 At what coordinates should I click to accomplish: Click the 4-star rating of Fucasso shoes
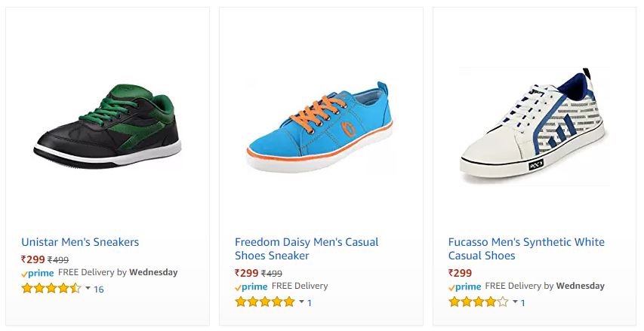pyautogui.click(x=479, y=302)
